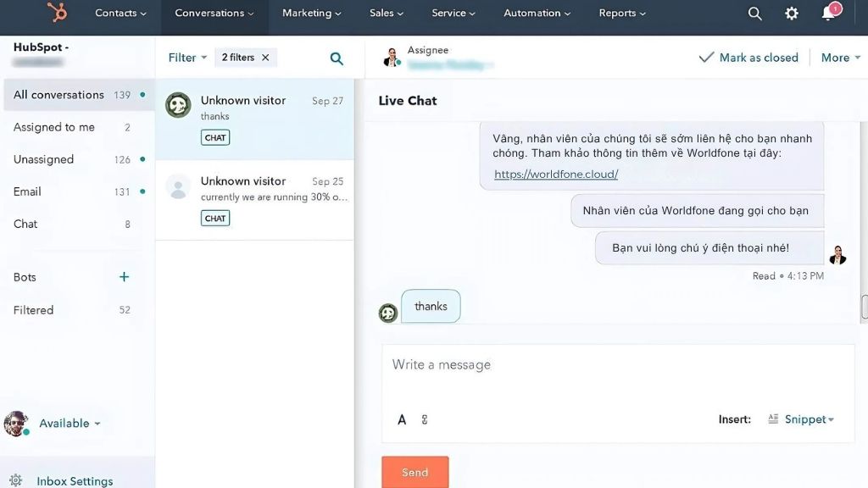Screen dimensions: 868x488
Task: Open the Snippet insert dropdown
Action: point(809,419)
